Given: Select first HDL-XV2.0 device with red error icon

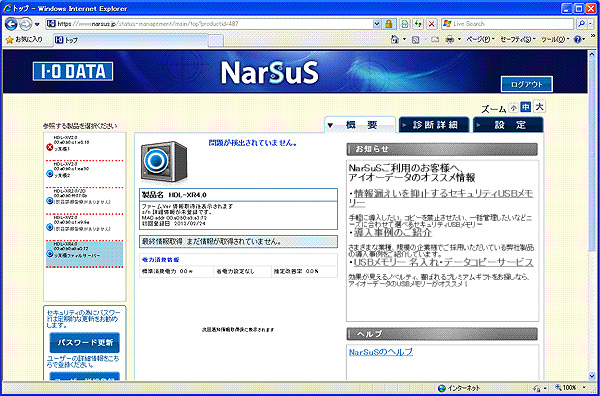Looking at the screenshot, I should coord(84,145).
